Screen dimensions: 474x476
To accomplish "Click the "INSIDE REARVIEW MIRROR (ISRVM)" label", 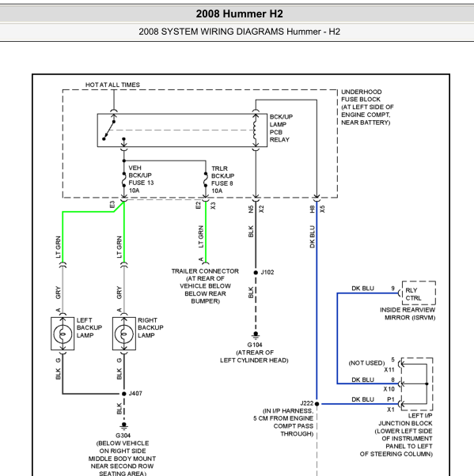I will (408, 314).
